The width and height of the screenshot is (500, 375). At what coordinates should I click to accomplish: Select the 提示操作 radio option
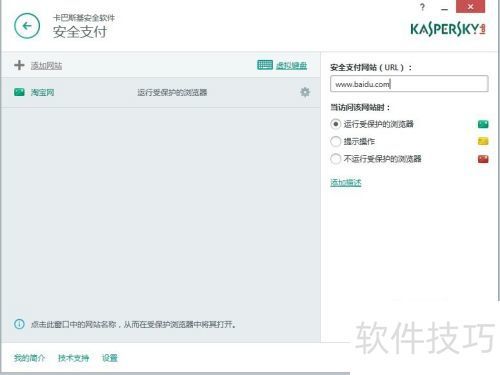coord(336,141)
